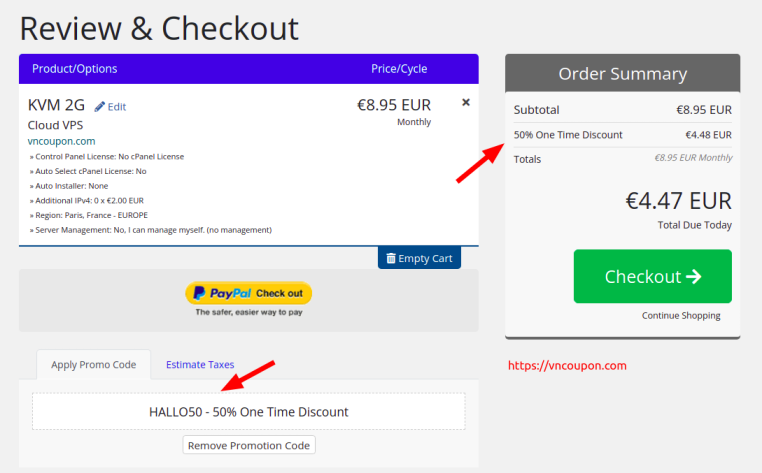762x473 pixels.
Task: Click the red https://vncoupon.com URL
Action: [x=567, y=366]
